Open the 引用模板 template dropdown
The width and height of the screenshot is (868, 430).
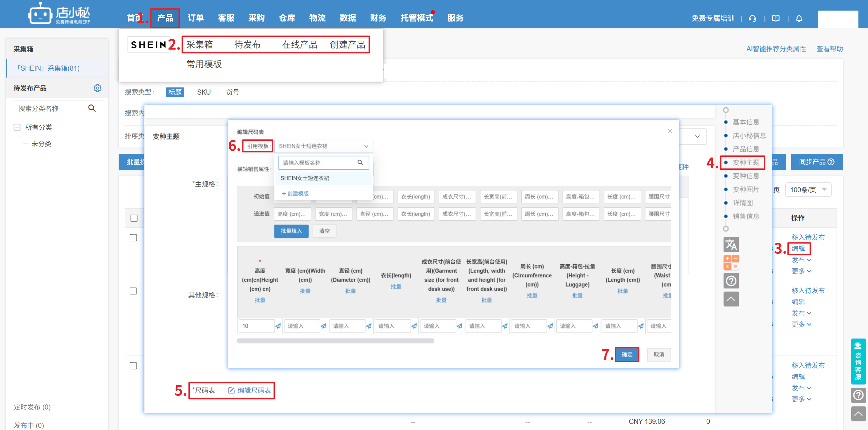(x=323, y=146)
